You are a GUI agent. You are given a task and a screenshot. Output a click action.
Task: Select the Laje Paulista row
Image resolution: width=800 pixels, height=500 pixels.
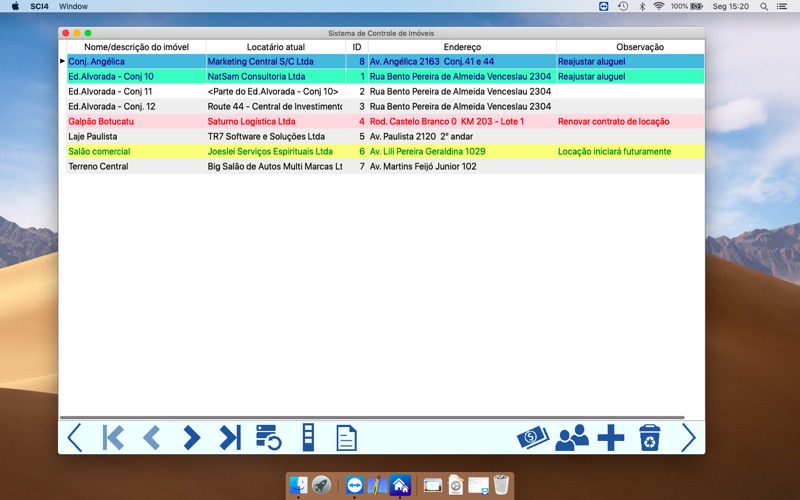click(385, 136)
